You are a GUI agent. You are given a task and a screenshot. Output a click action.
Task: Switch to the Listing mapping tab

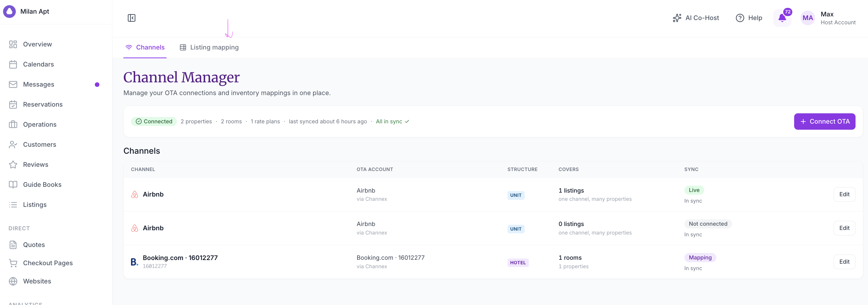pyautogui.click(x=209, y=47)
